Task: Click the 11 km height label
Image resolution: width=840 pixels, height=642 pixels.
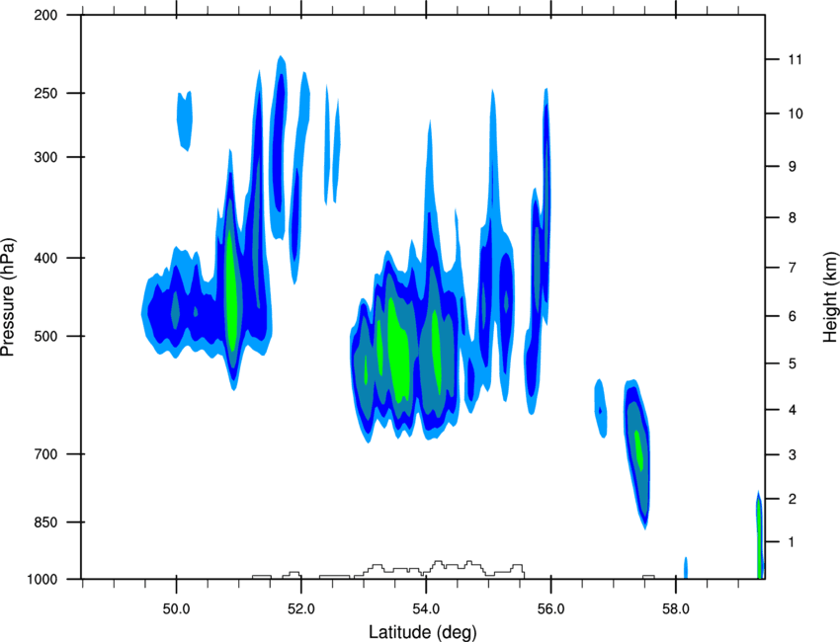Action: point(795,59)
